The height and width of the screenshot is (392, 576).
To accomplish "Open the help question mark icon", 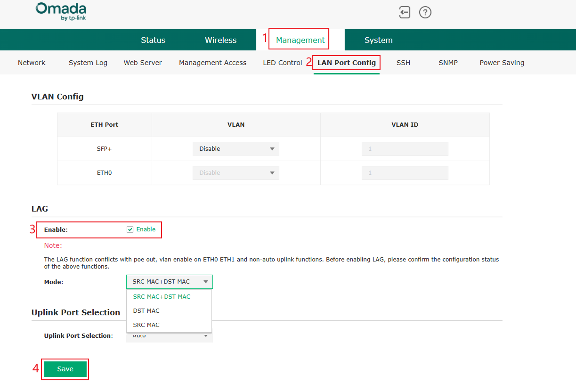I will (x=425, y=12).
